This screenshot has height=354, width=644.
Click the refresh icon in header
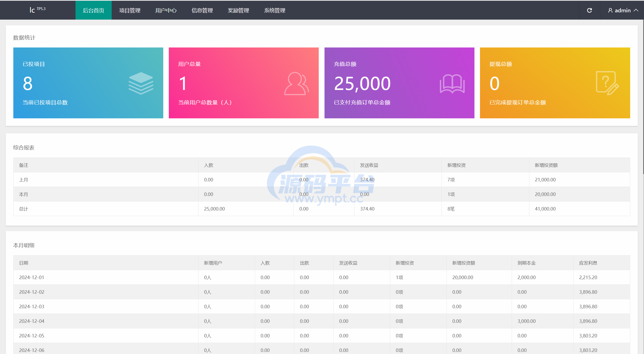point(589,10)
